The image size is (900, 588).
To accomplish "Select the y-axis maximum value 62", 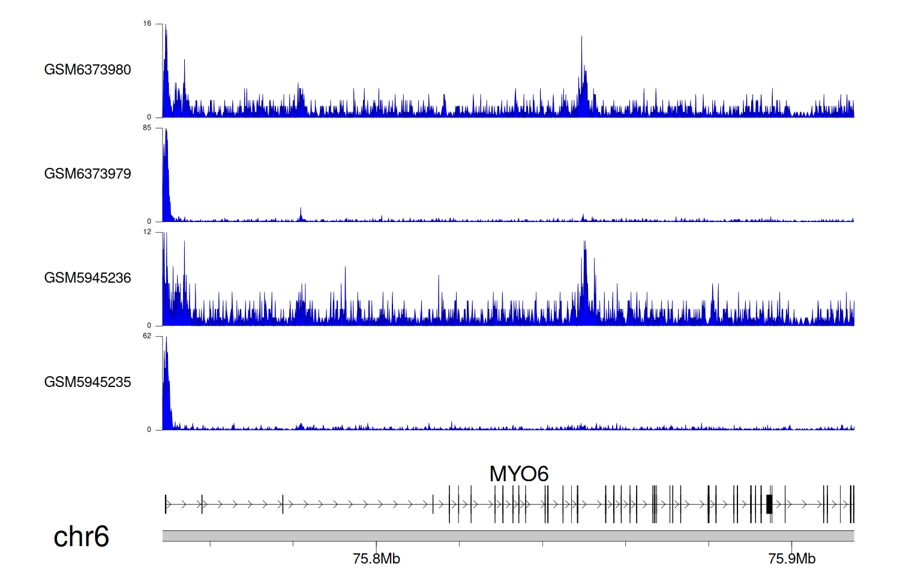I will (147, 336).
